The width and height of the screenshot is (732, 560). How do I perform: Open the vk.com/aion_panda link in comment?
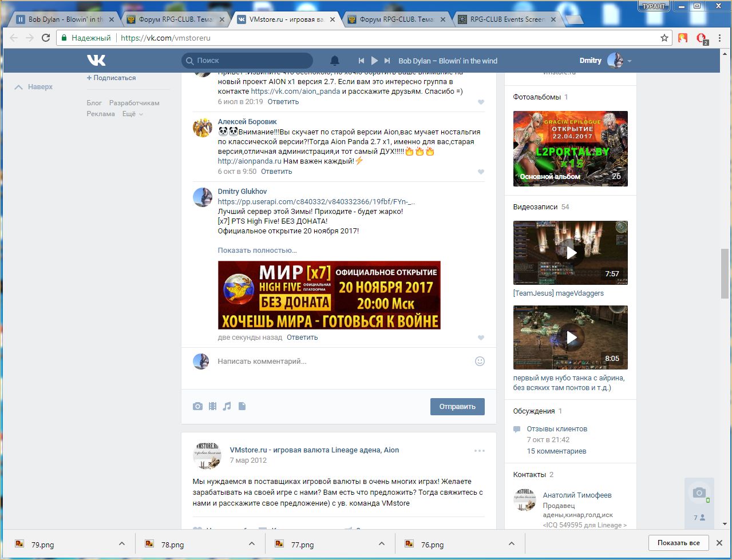[295, 92]
